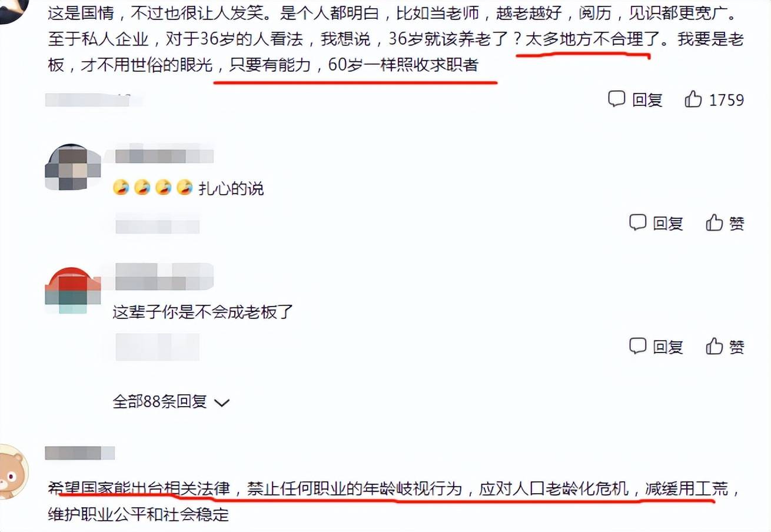Click the 1759 like count
The width and height of the screenshot is (771, 532).
tap(727, 100)
